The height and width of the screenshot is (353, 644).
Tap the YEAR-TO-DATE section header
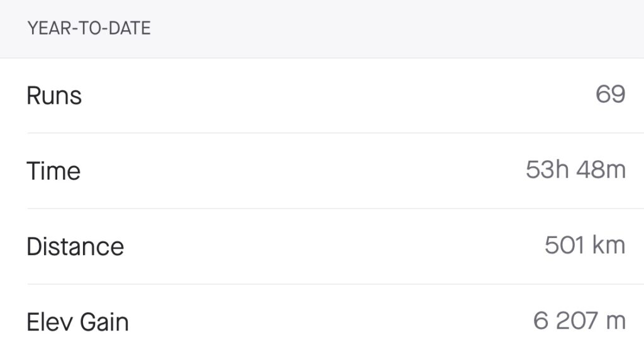(89, 28)
